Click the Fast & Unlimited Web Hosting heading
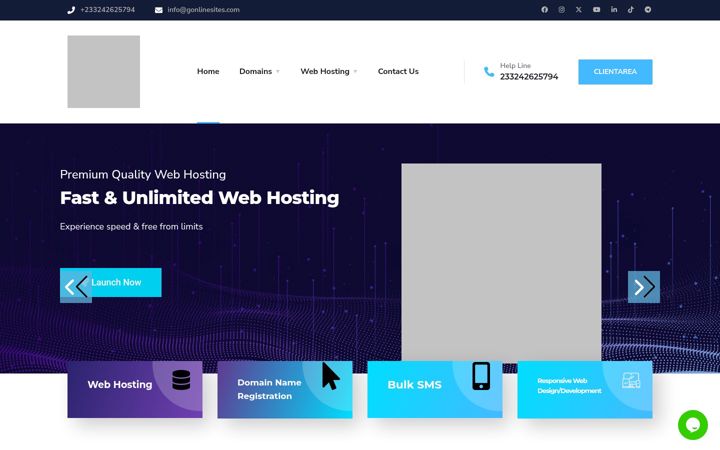The width and height of the screenshot is (720, 450). pyautogui.click(x=200, y=198)
